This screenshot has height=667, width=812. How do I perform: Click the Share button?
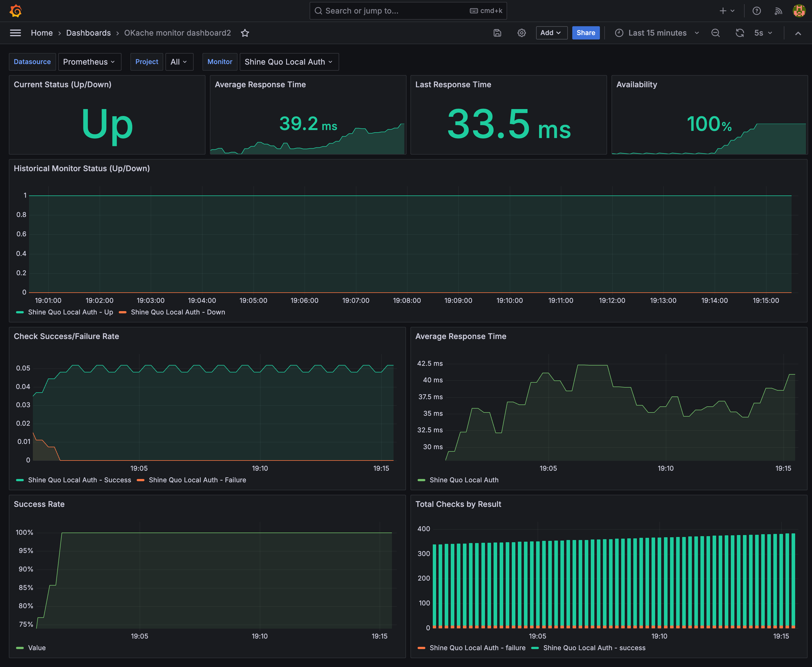586,33
